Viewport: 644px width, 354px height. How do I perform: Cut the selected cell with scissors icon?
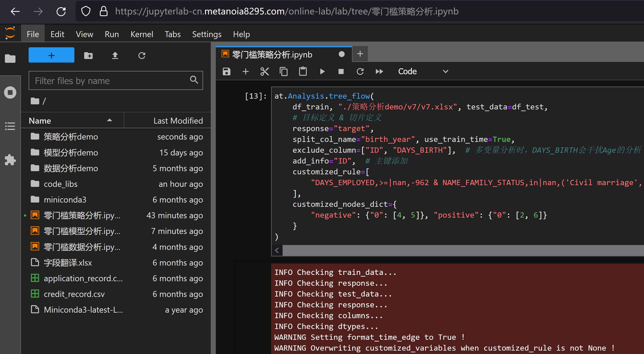(x=265, y=71)
